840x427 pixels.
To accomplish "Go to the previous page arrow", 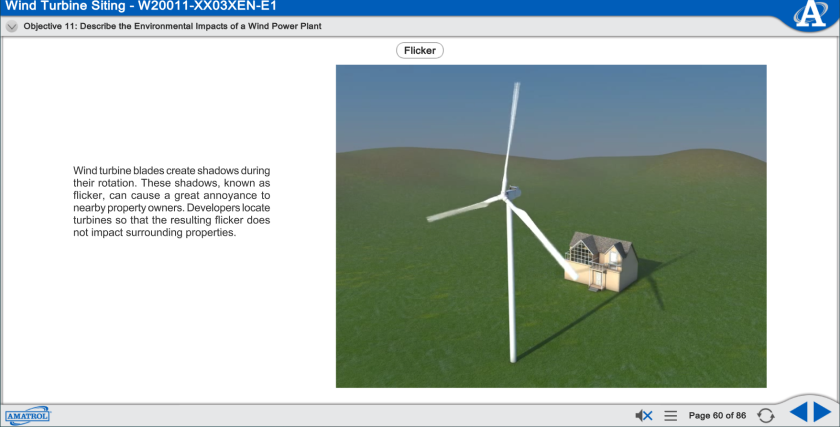I will [x=798, y=412].
